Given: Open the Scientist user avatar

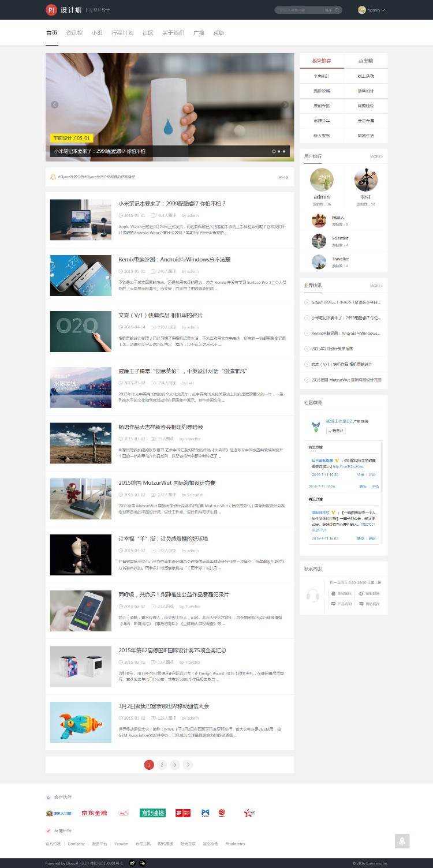Looking at the screenshot, I should click(319, 241).
